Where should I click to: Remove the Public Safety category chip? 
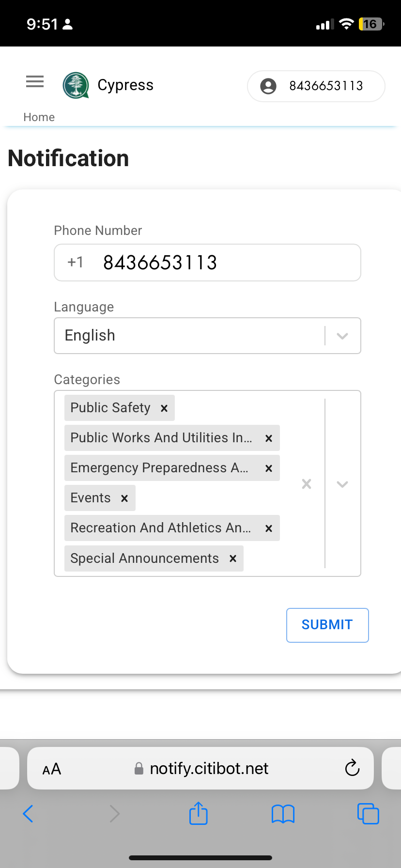(164, 408)
